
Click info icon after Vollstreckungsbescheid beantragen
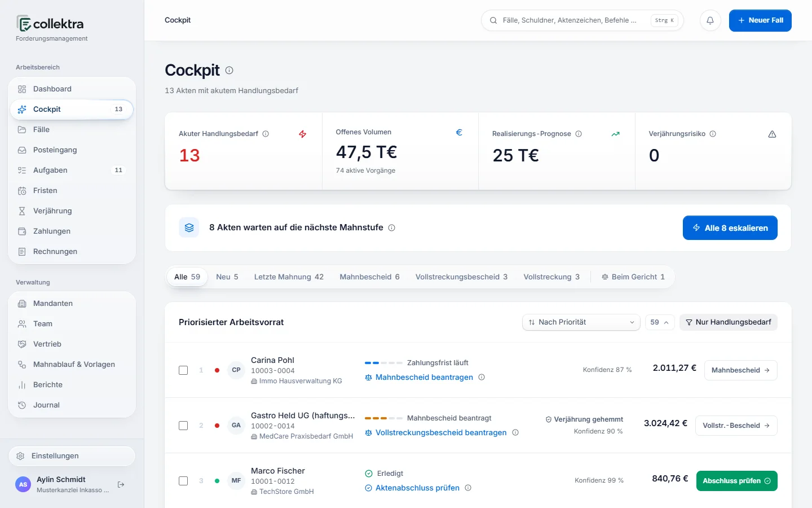[x=515, y=432]
